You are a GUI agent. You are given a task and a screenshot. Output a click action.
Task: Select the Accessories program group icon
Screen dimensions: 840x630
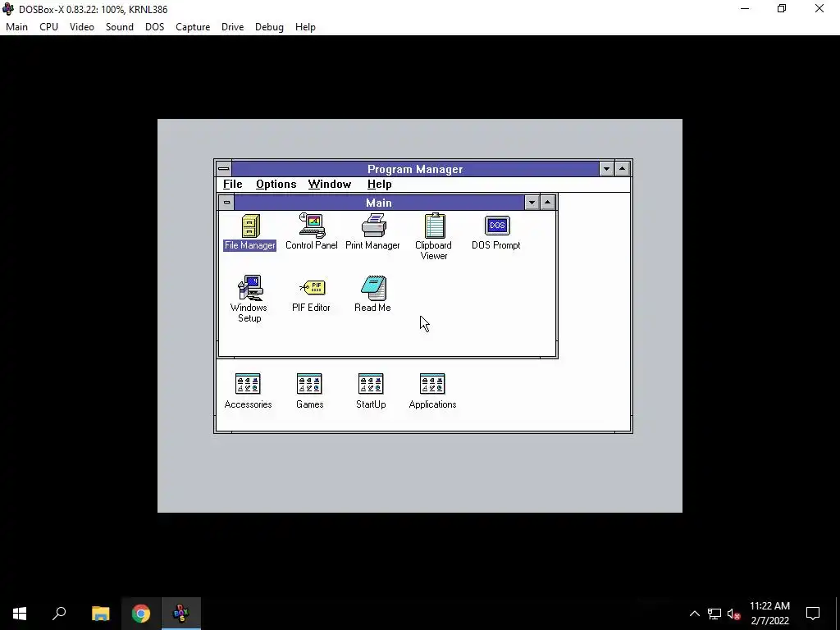(x=248, y=384)
